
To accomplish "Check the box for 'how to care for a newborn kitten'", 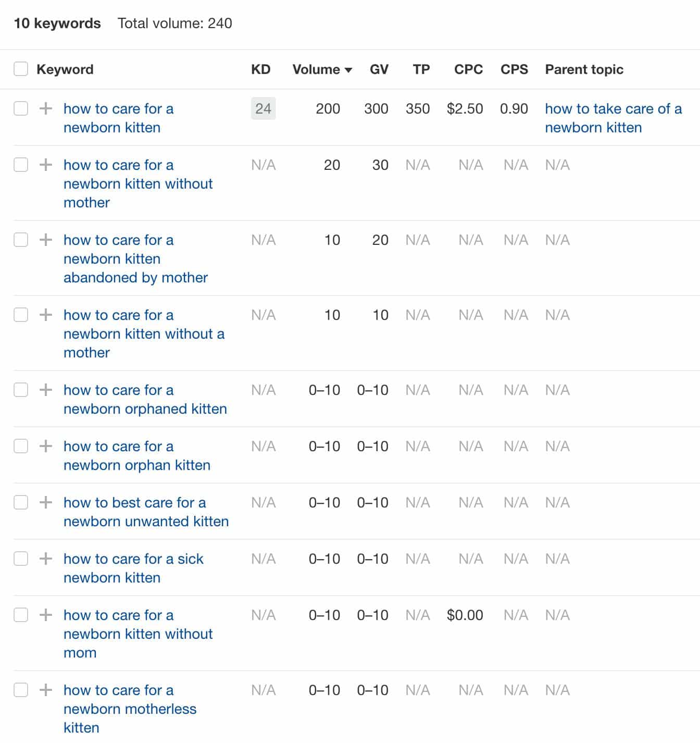I will coord(21,108).
